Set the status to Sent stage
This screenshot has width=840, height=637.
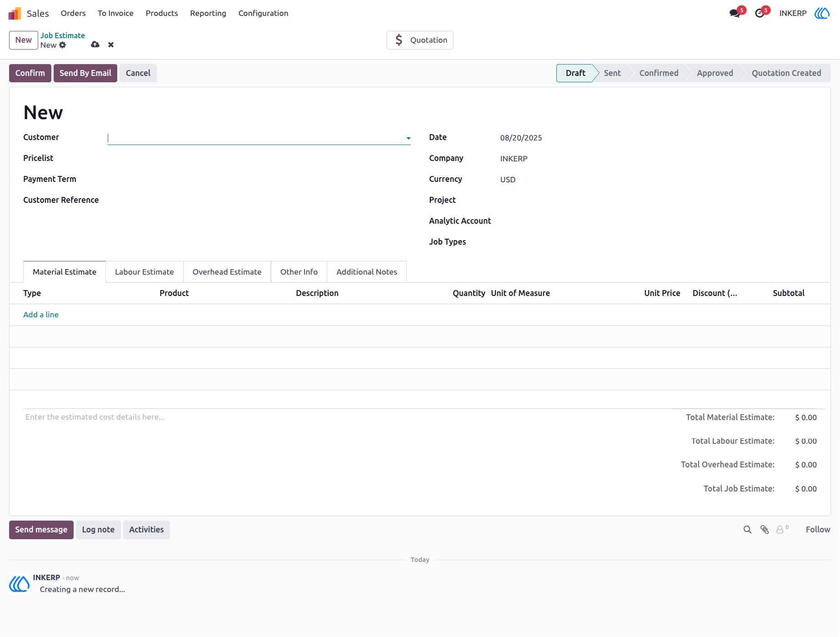(x=612, y=73)
